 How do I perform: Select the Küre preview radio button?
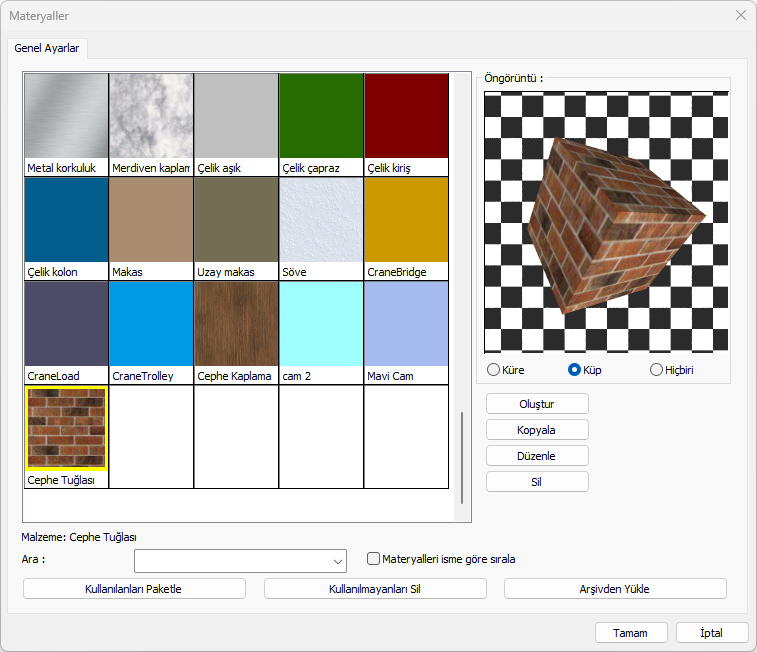[x=493, y=370]
